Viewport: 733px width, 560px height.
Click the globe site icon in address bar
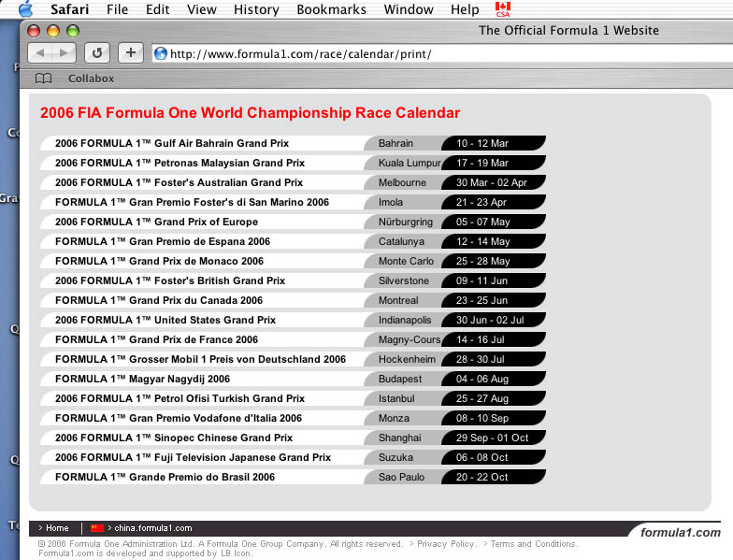pos(161,54)
